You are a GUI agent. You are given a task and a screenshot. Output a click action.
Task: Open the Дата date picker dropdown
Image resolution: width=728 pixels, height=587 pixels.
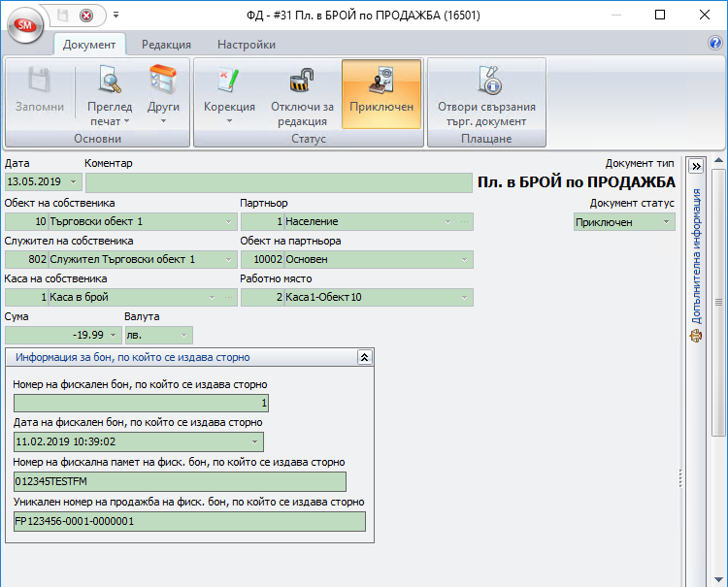(x=74, y=181)
